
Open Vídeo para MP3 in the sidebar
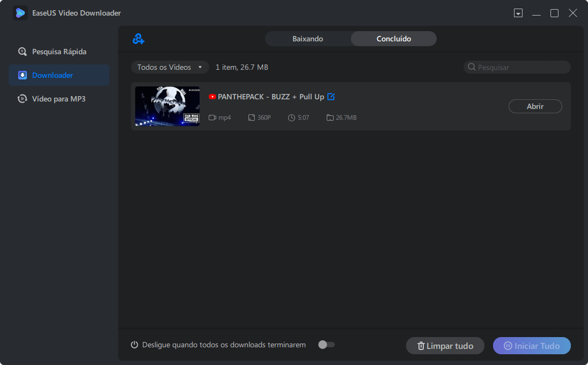59,99
